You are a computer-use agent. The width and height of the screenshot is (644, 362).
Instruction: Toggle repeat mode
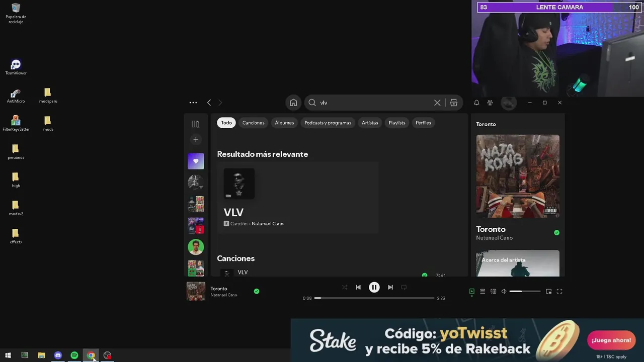404,287
